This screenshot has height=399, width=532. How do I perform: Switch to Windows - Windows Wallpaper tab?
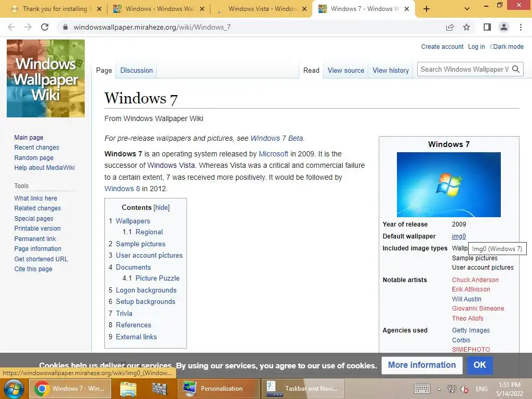coord(159,9)
